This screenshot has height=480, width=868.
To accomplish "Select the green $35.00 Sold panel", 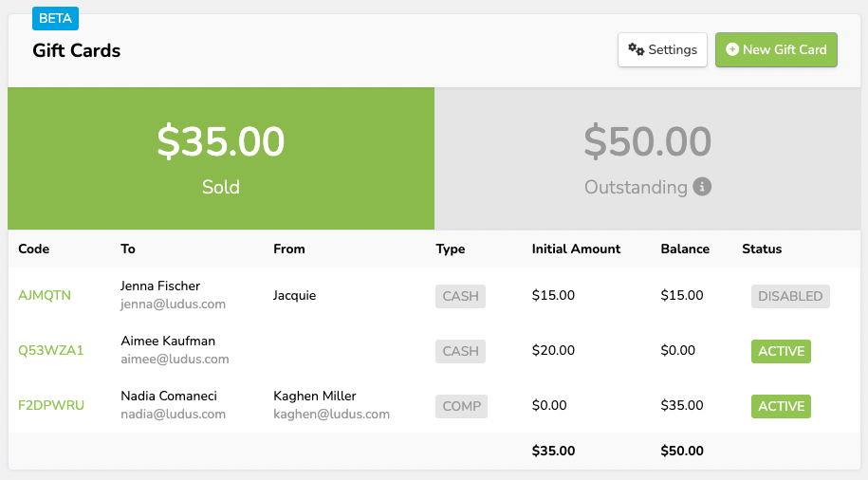I will 221,158.
